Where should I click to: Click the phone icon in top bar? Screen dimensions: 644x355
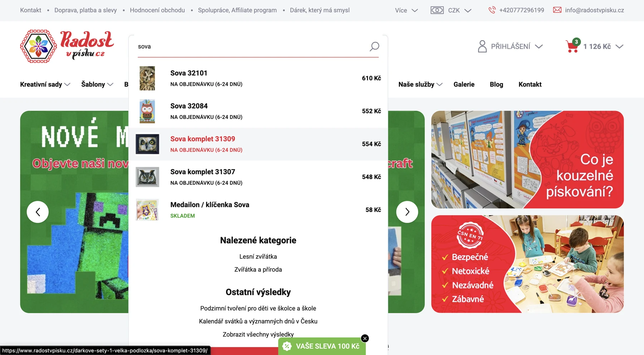point(492,10)
